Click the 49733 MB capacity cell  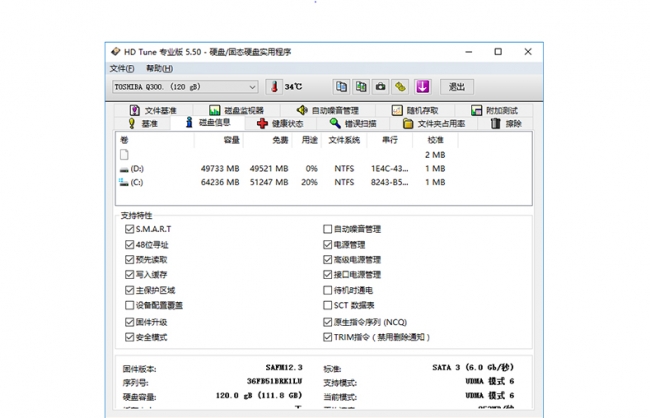[x=220, y=169]
